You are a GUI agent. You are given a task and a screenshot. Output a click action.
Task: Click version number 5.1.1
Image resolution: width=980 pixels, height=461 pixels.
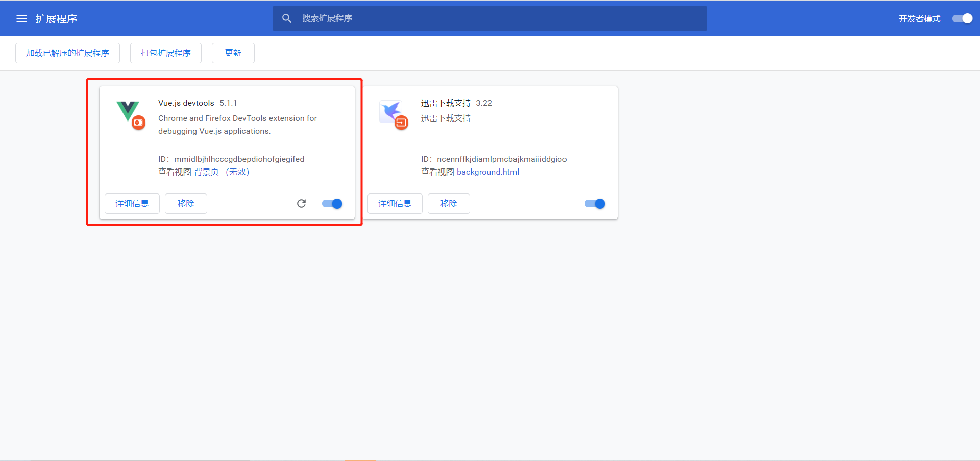pyautogui.click(x=228, y=103)
